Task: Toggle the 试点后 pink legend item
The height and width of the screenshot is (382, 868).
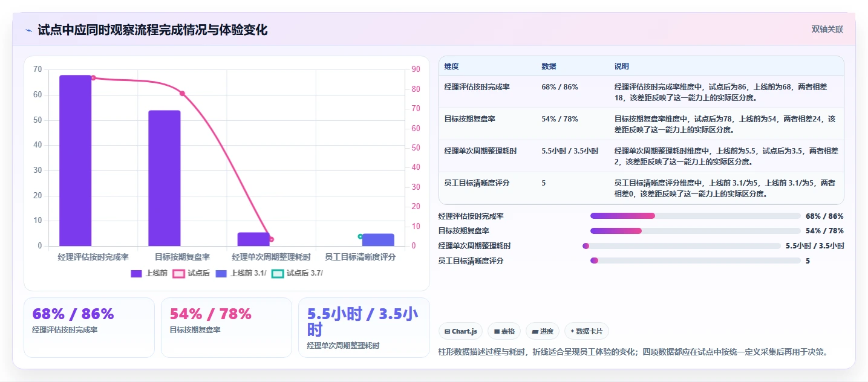Action: [x=191, y=273]
